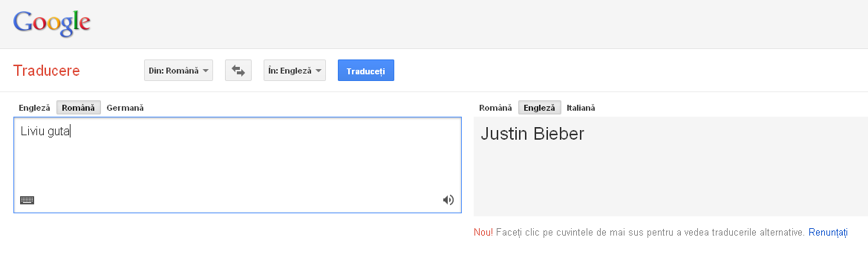
Task: Click the blue Traduceți button
Action: coord(366,71)
